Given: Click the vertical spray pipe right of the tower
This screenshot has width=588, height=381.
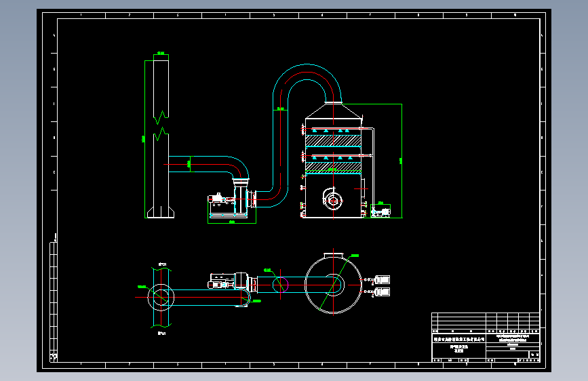Looking at the screenshot, I should coord(373,169).
